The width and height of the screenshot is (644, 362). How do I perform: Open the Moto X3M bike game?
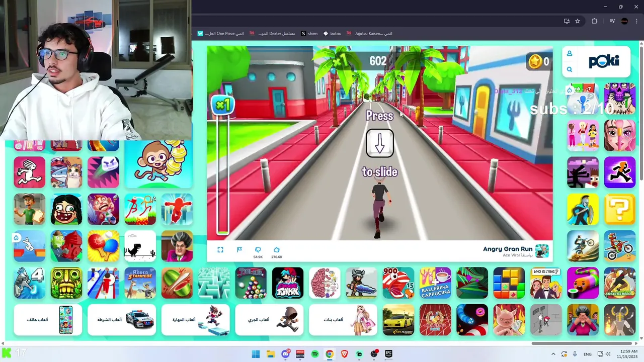(620, 246)
